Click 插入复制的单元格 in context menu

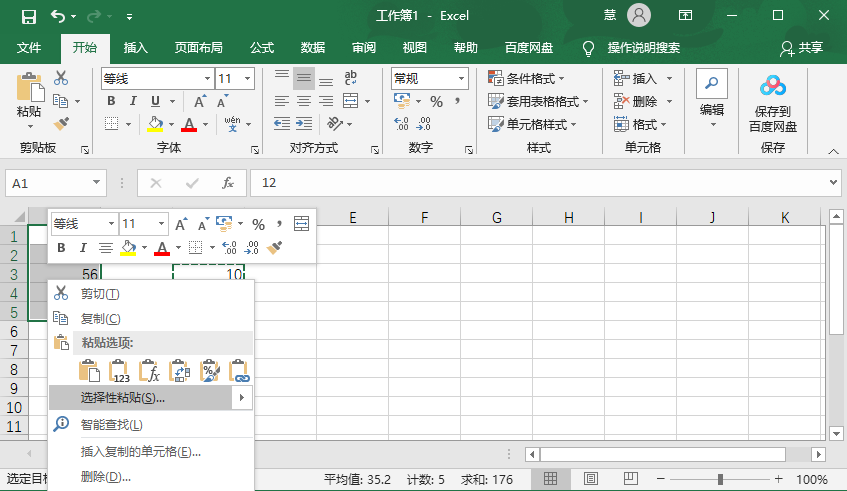(x=141, y=452)
